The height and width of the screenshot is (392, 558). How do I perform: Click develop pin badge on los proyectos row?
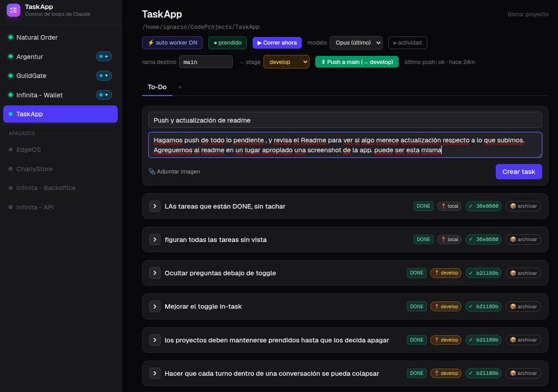pyautogui.click(x=446, y=340)
